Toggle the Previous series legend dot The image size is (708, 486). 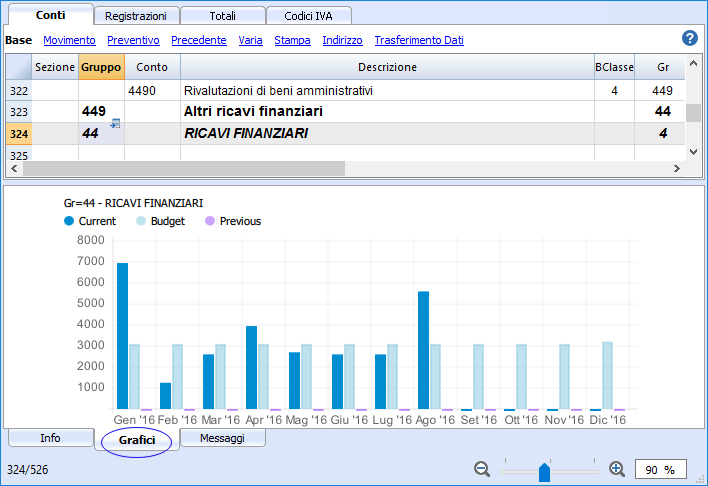[x=210, y=221]
